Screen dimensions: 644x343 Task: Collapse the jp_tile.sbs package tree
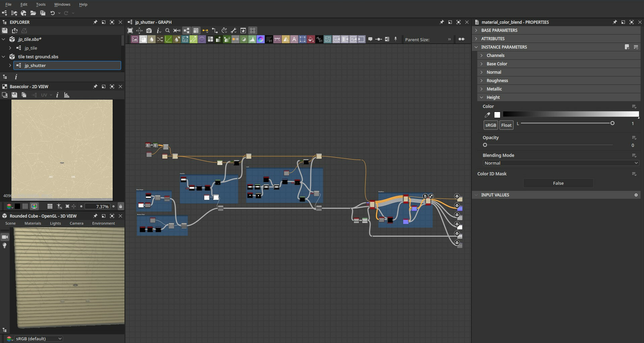(x=4, y=39)
